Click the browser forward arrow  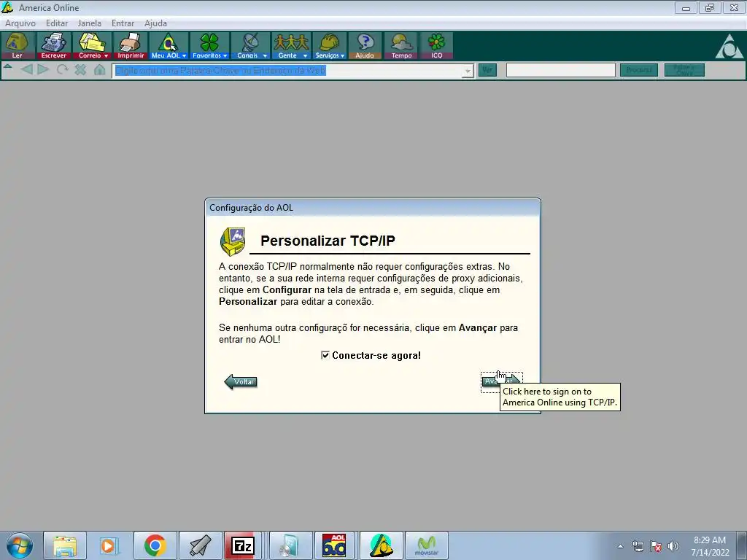tap(43, 69)
